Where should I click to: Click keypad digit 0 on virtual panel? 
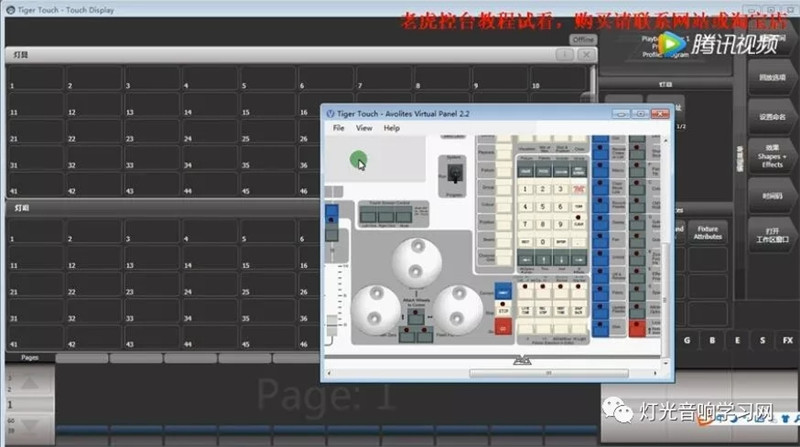click(543, 241)
